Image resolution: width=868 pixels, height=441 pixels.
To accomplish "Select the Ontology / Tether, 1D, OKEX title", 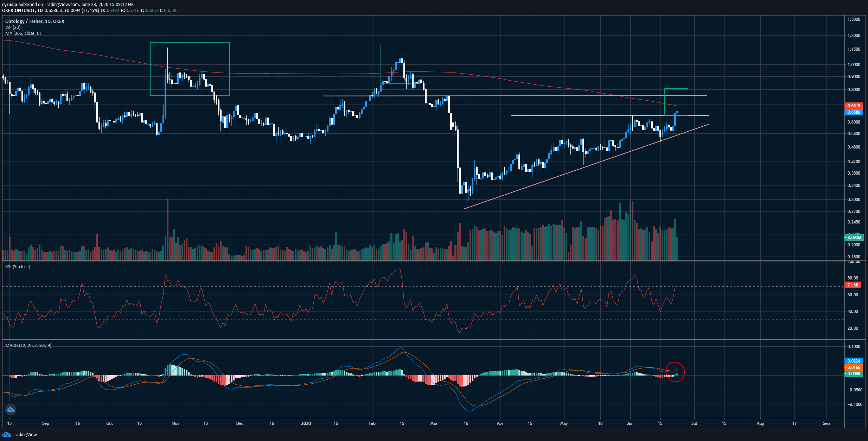I will point(35,21).
